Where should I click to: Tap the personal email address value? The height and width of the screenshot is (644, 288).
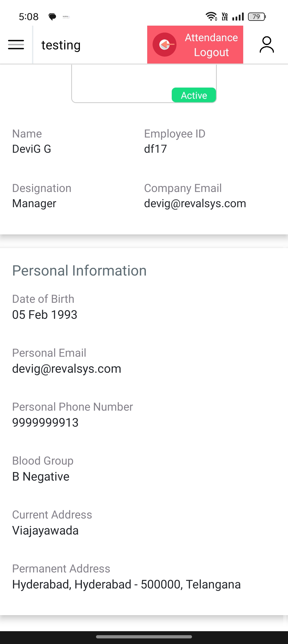pos(67,369)
